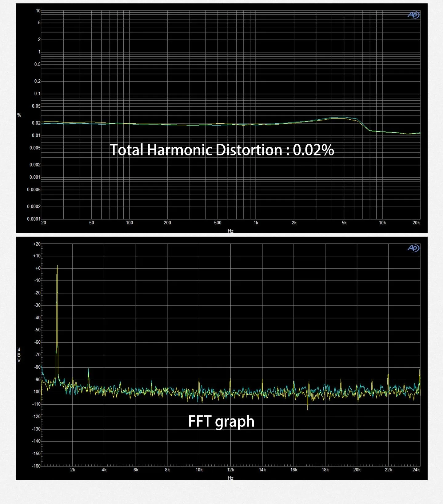Click the '6k' tick on the FFT x-axis
443x504 pixels.
point(136,470)
